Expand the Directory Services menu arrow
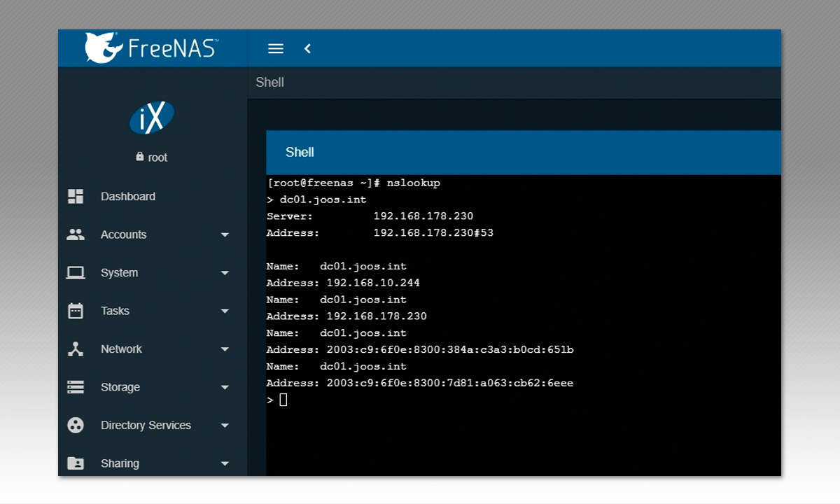 tap(225, 426)
